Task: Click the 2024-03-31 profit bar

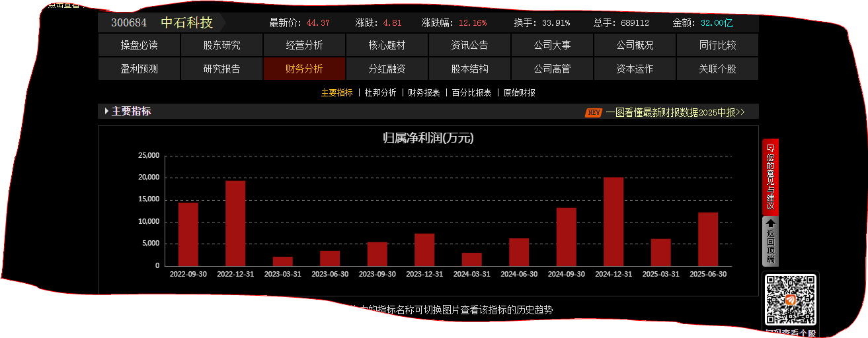Action: (472, 259)
